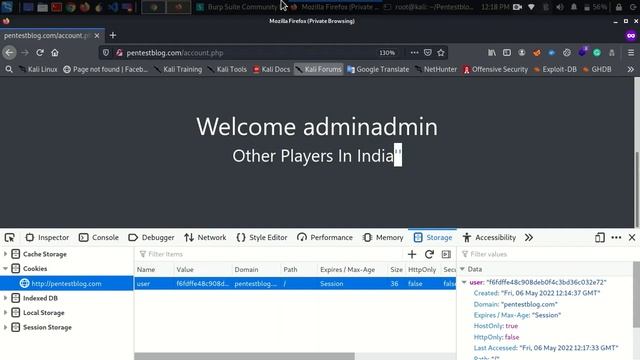
Task: Expand the Cache Storage tree node
Action: [x=5, y=254]
